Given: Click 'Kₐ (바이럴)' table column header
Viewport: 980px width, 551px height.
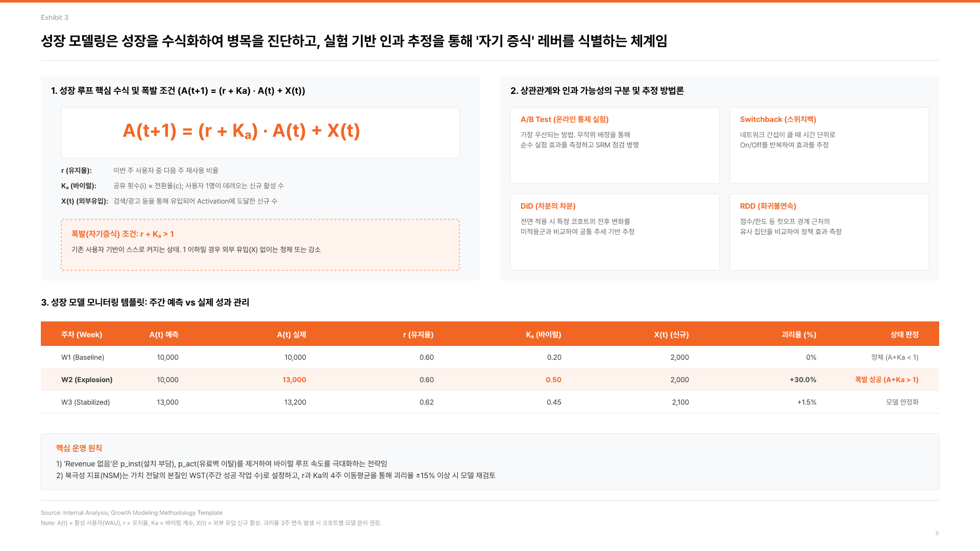Looking at the screenshot, I should (544, 335).
